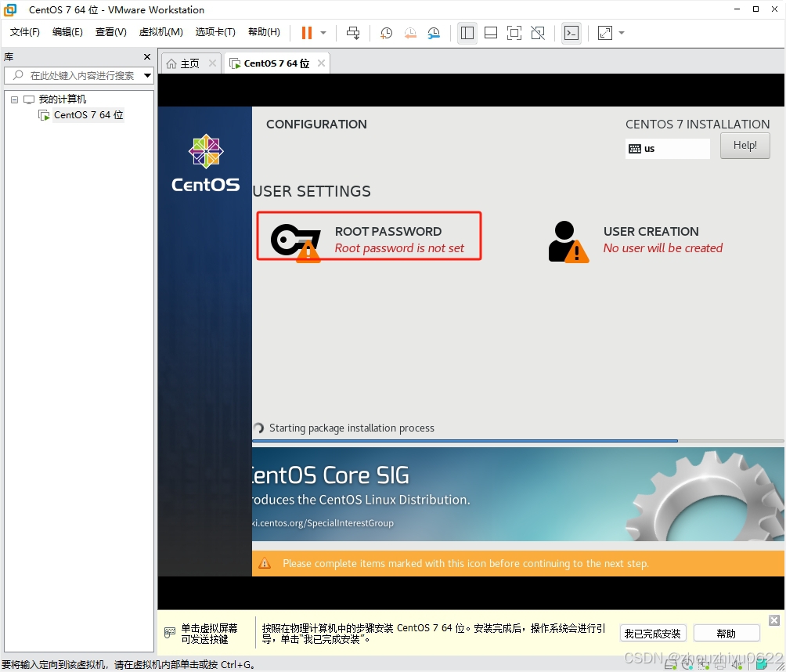Dismiss the yellow installation hint bar

[774, 620]
